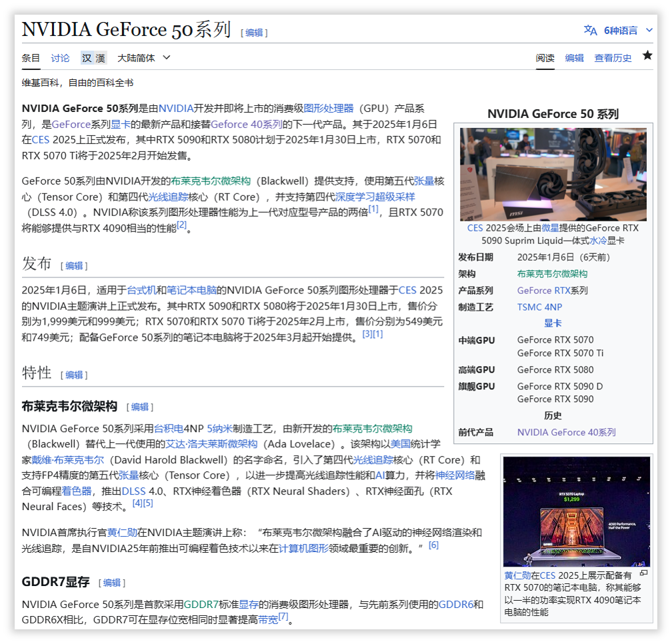Open the 布莱克韦尔微架构 link in infobox
The image size is (672, 644).
click(x=552, y=274)
